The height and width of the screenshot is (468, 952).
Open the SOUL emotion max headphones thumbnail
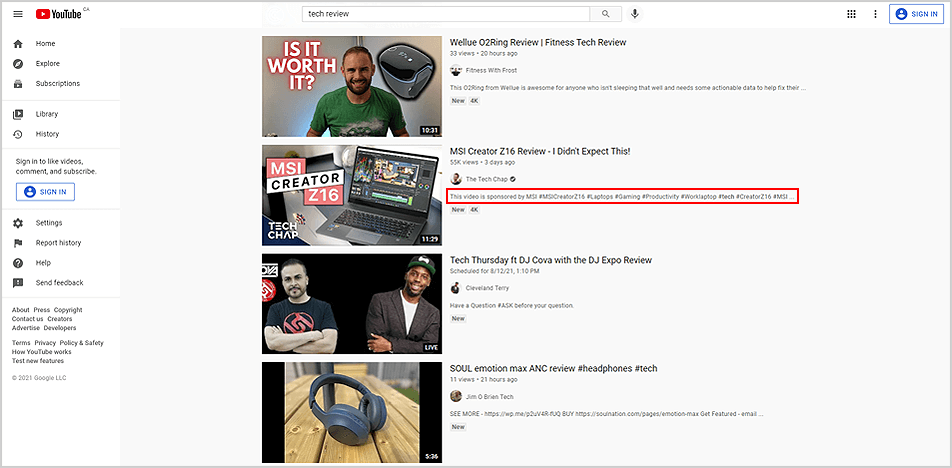coord(352,413)
